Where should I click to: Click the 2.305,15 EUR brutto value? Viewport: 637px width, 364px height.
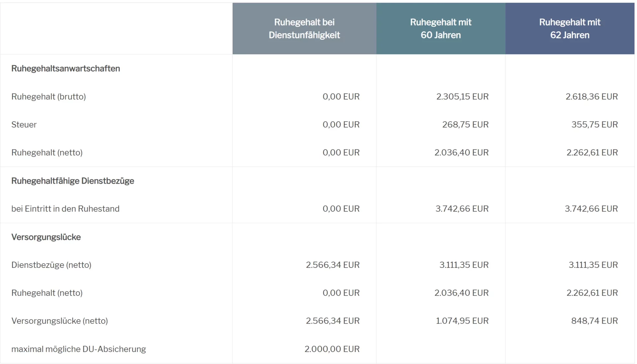coord(462,97)
